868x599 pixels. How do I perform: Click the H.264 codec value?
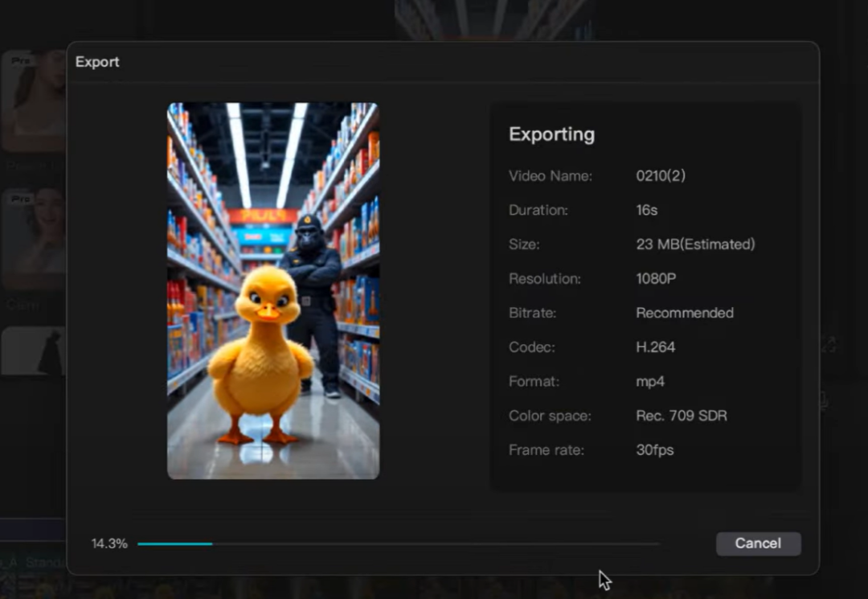[656, 347]
